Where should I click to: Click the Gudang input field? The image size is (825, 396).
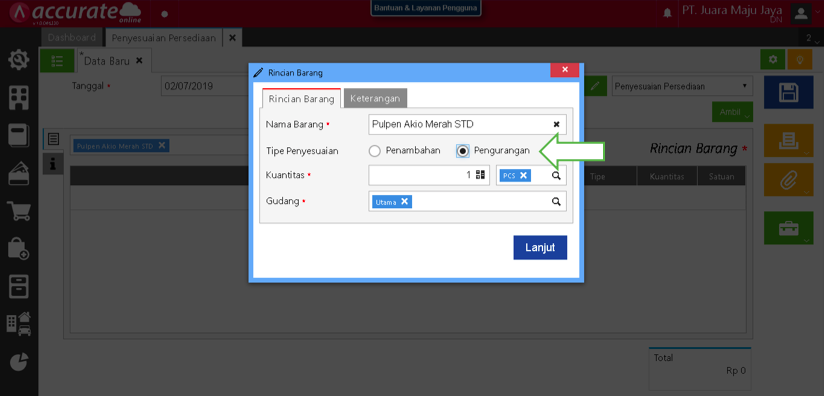468,201
